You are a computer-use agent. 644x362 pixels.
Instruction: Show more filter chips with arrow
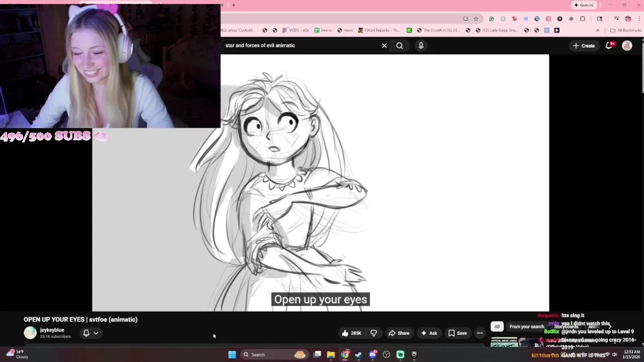pos(609,326)
